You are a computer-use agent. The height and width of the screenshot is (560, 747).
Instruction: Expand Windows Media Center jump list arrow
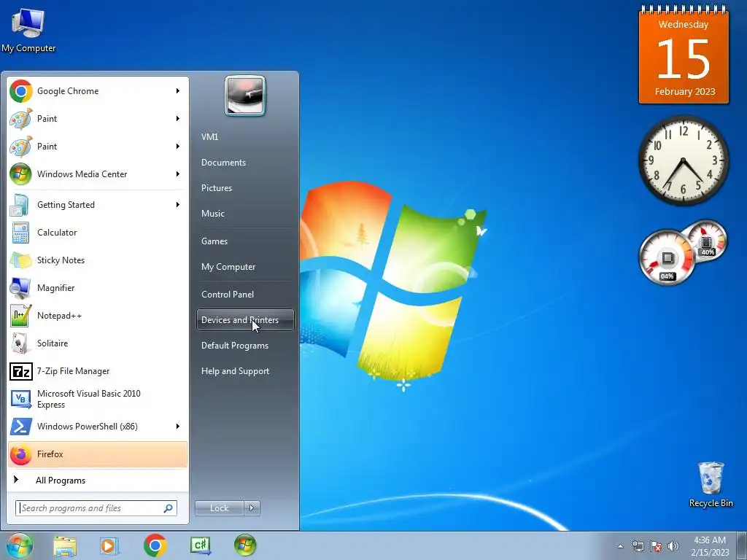[178, 174]
